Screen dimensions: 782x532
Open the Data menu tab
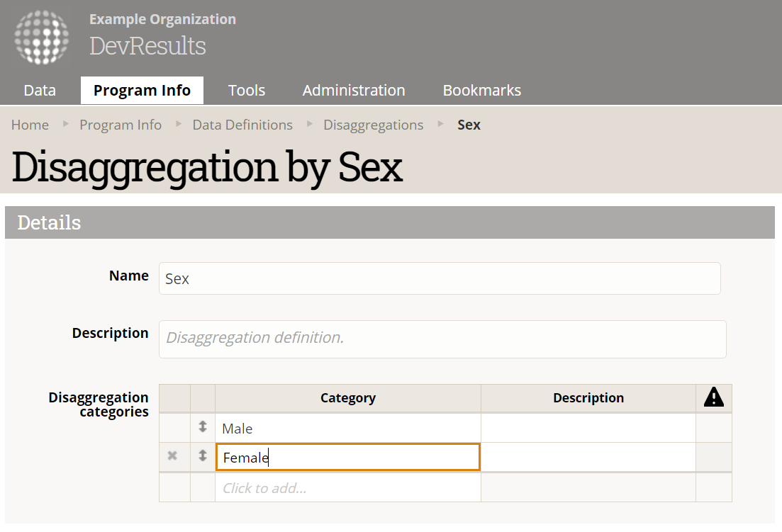pos(40,91)
